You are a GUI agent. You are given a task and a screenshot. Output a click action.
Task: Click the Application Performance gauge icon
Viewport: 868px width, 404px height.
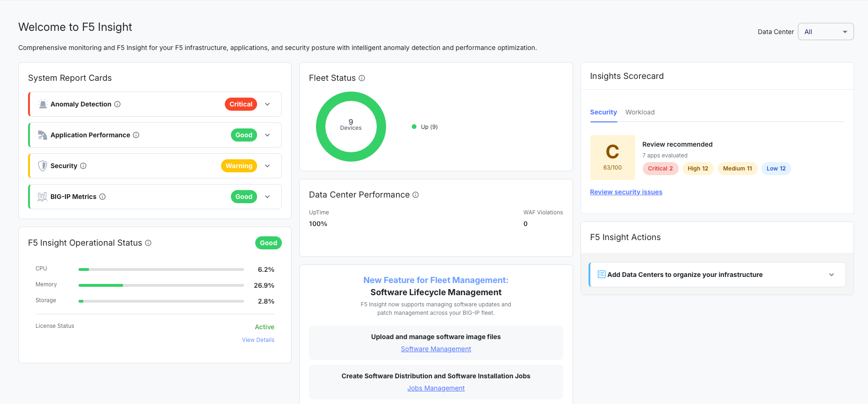[x=43, y=135]
